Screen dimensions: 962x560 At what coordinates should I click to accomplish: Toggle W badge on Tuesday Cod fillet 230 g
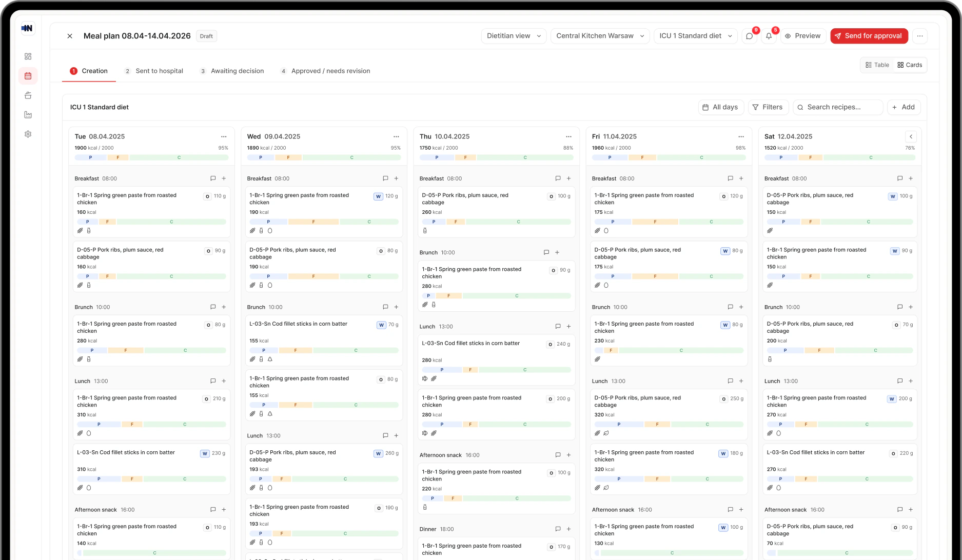pos(205,453)
